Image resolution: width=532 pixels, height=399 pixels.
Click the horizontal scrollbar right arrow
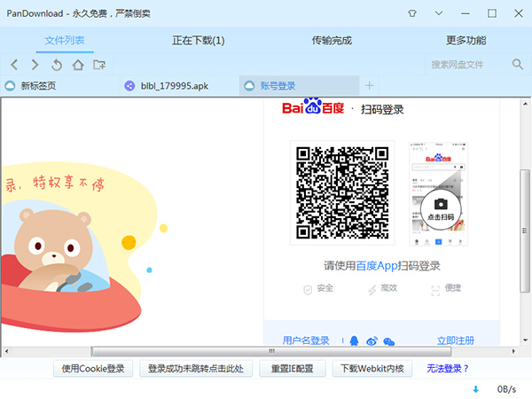(x=513, y=351)
